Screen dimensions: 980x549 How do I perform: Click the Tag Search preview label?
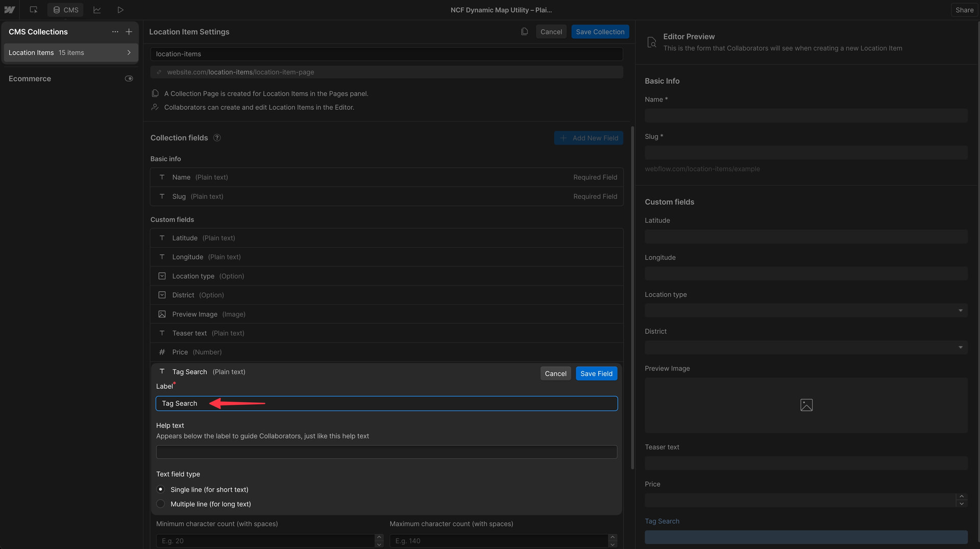[x=662, y=521]
